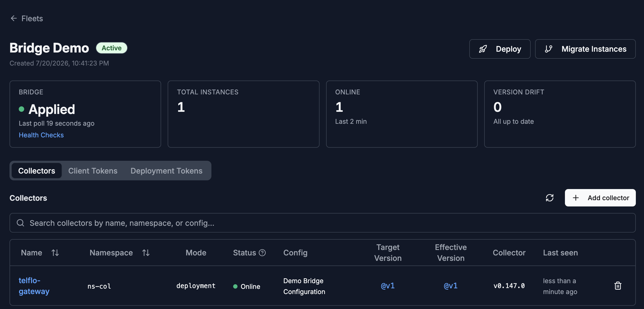Sort collectors by Name column
The height and width of the screenshot is (309, 644).
55,253
